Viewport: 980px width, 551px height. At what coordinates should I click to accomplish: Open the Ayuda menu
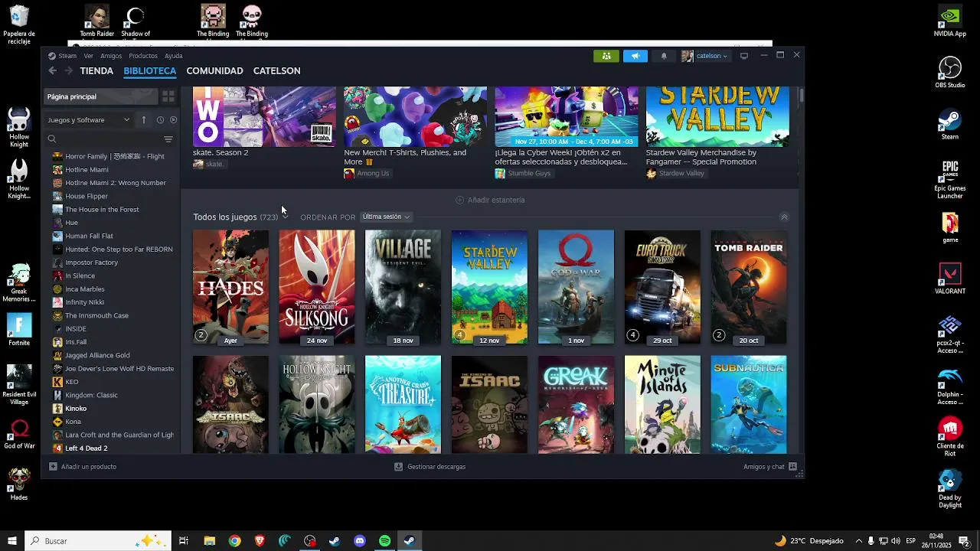tap(174, 56)
